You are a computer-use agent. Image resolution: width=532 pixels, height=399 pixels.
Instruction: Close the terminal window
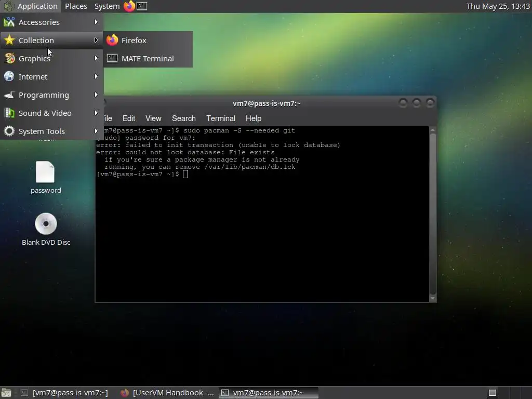click(430, 103)
